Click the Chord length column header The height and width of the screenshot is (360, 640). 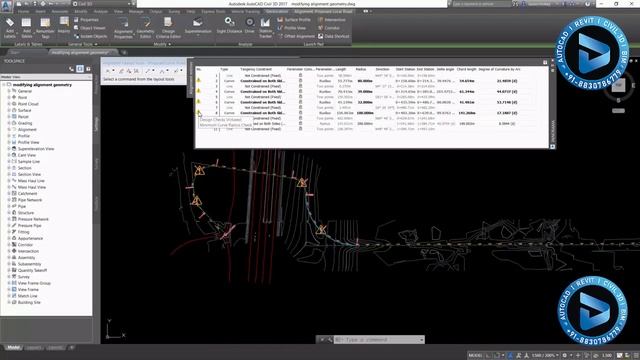click(x=467, y=69)
